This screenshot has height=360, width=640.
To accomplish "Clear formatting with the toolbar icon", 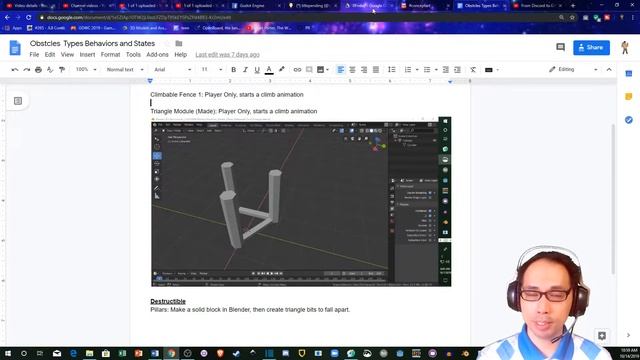I will pos(473,70).
